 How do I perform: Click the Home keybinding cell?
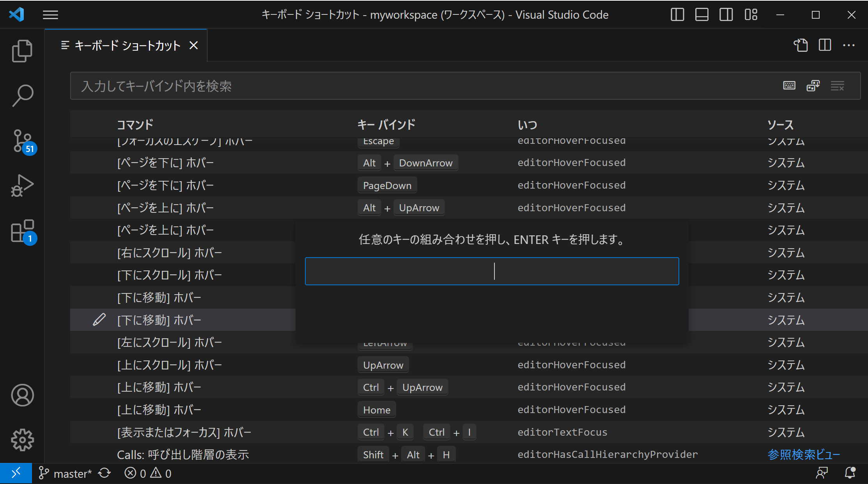click(377, 410)
